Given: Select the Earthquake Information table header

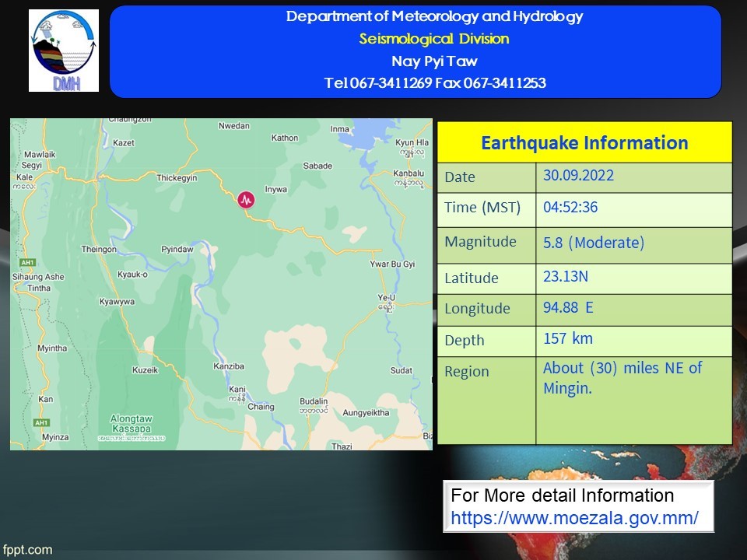Looking at the screenshot, I should coord(584,143).
